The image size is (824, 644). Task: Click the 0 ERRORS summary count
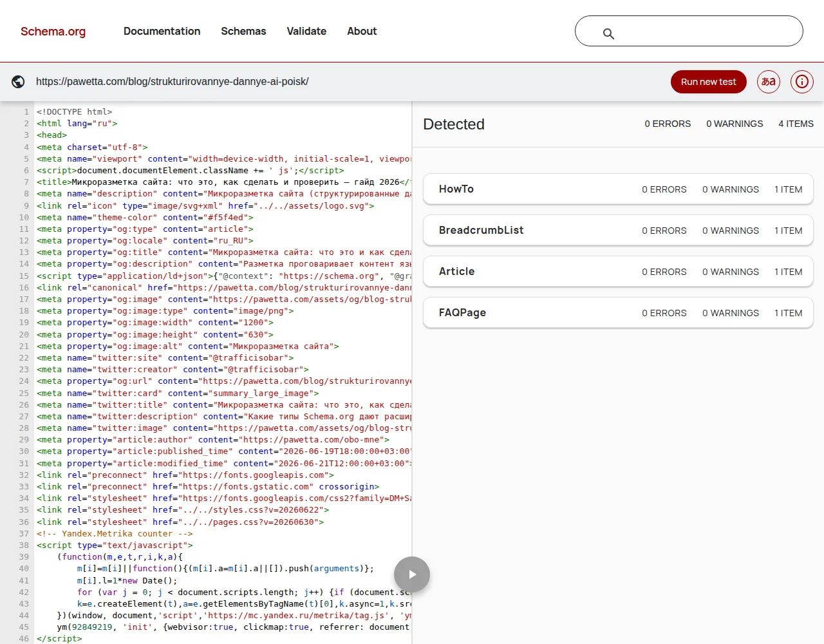[x=668, y=124]
